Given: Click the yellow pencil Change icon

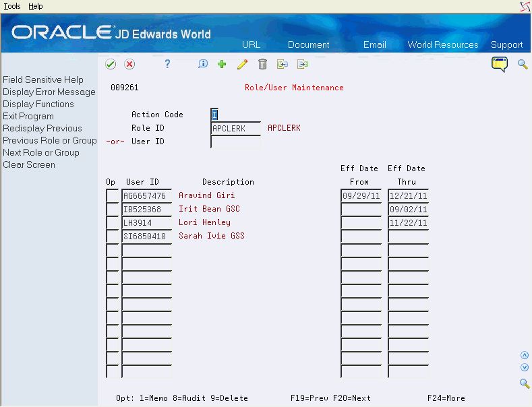Looking at the screenshot, I should 242,64.
